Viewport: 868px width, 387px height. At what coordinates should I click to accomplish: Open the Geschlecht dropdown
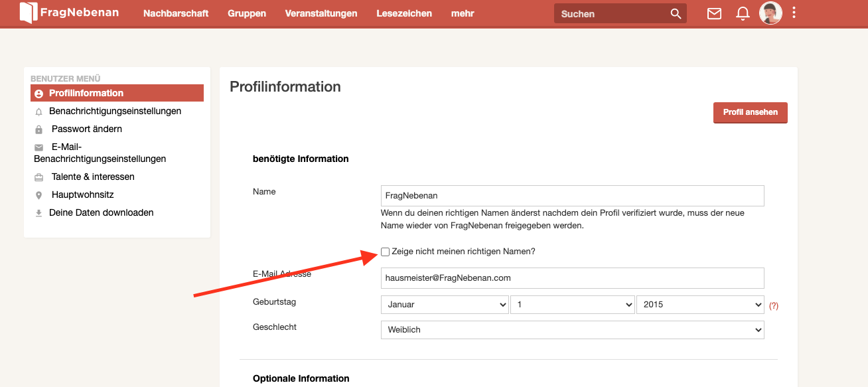572,330
